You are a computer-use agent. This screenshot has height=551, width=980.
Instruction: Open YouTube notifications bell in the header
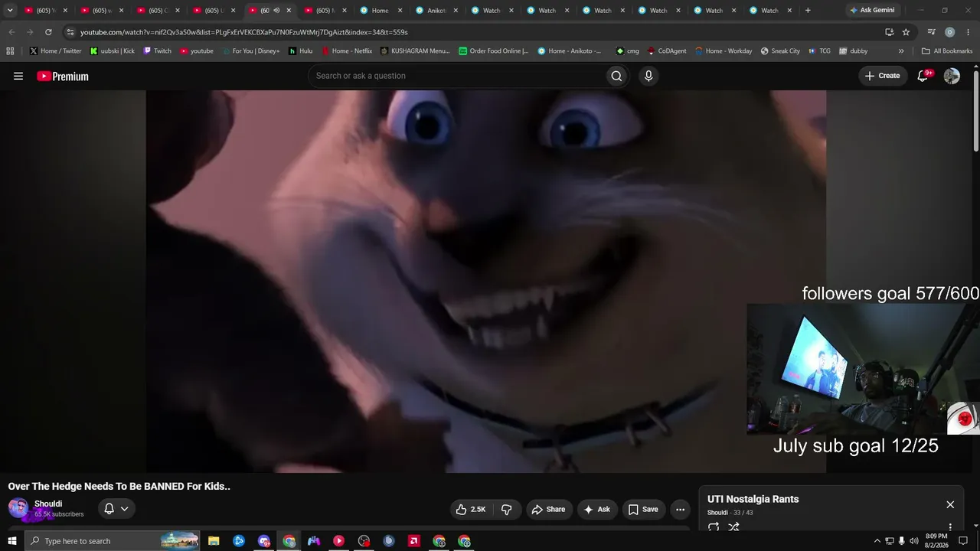[923, 76]
